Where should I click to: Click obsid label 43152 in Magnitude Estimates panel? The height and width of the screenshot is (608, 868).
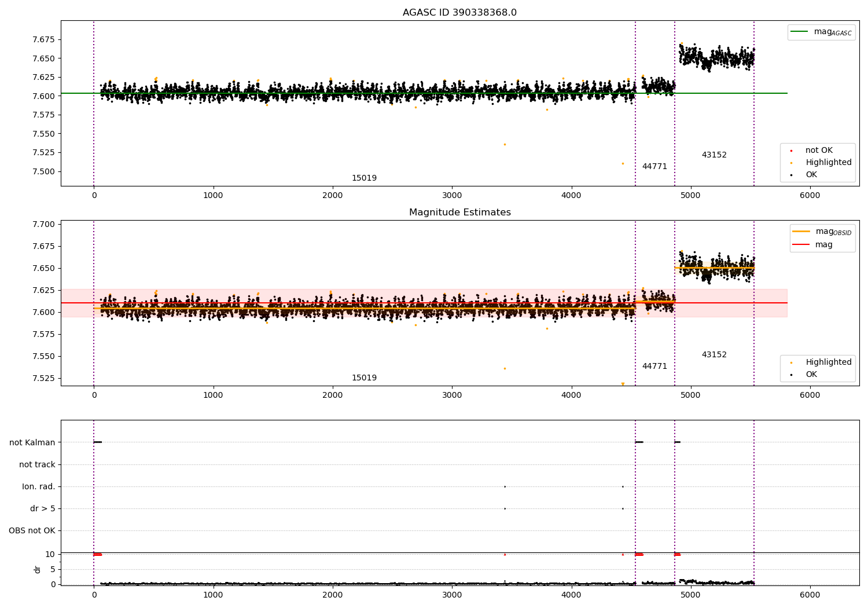coord(714,355)
